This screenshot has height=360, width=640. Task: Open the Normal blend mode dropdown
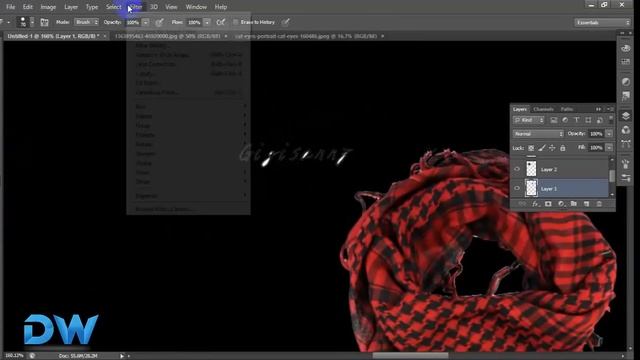click(538, 133)
